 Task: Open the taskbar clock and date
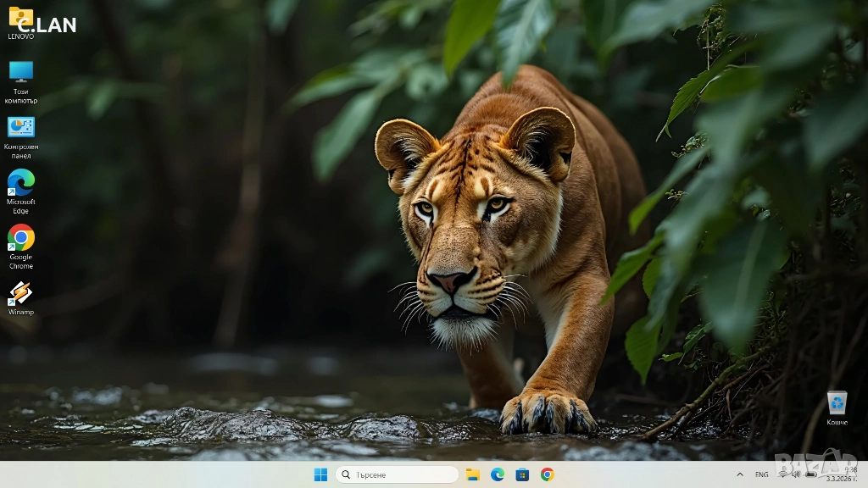point(844,474)
